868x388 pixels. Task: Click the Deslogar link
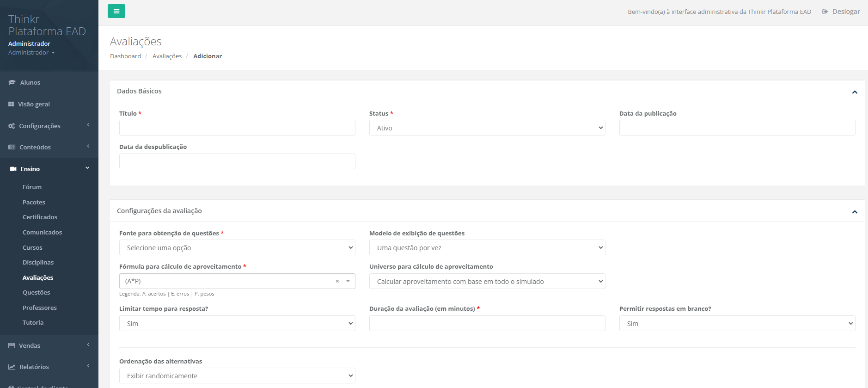846,12
